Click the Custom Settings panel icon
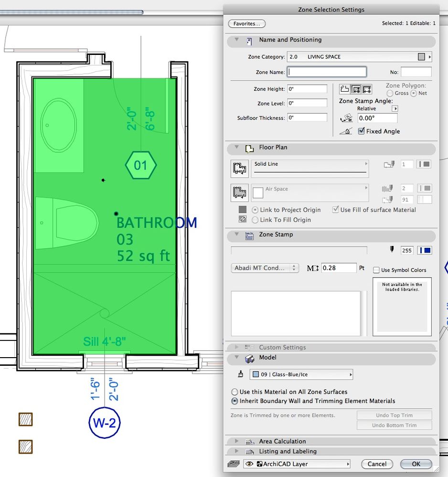The height and width of the screenshot is (477, 448). [x=249, y=347]
